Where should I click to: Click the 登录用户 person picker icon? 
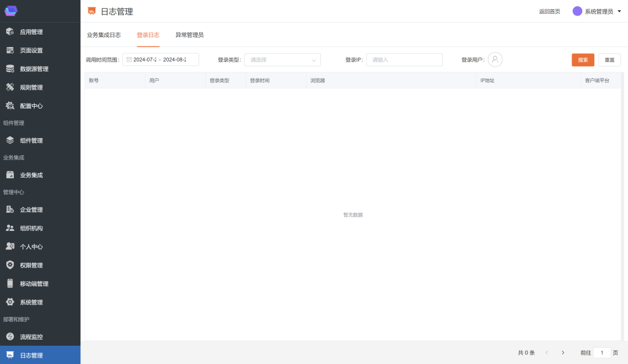point(495,60)
